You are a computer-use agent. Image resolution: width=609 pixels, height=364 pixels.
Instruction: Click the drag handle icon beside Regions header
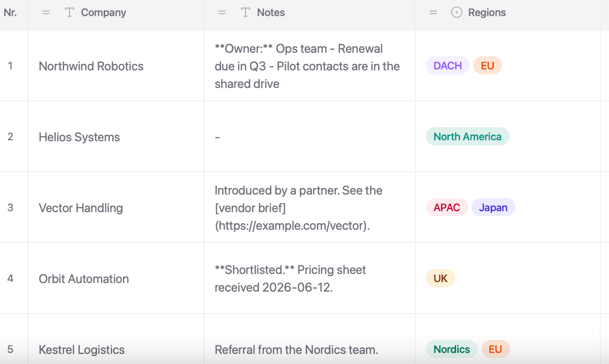coord(433,13)
